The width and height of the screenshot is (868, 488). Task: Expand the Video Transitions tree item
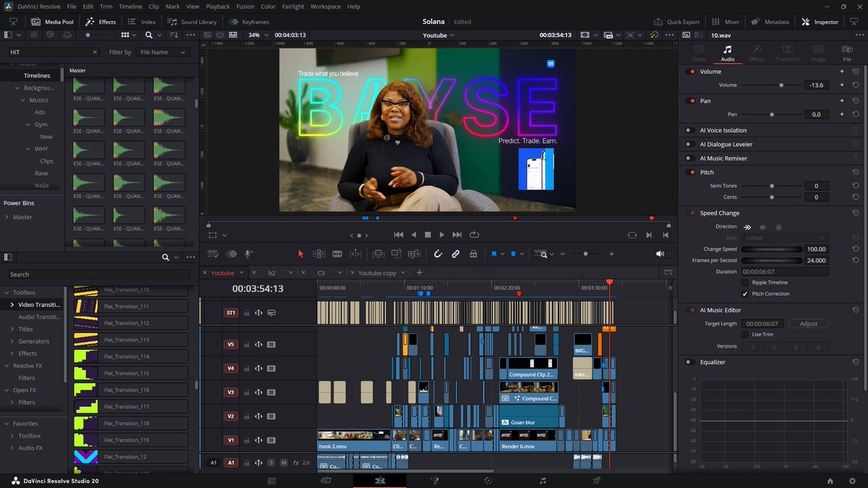coord(12,305)
